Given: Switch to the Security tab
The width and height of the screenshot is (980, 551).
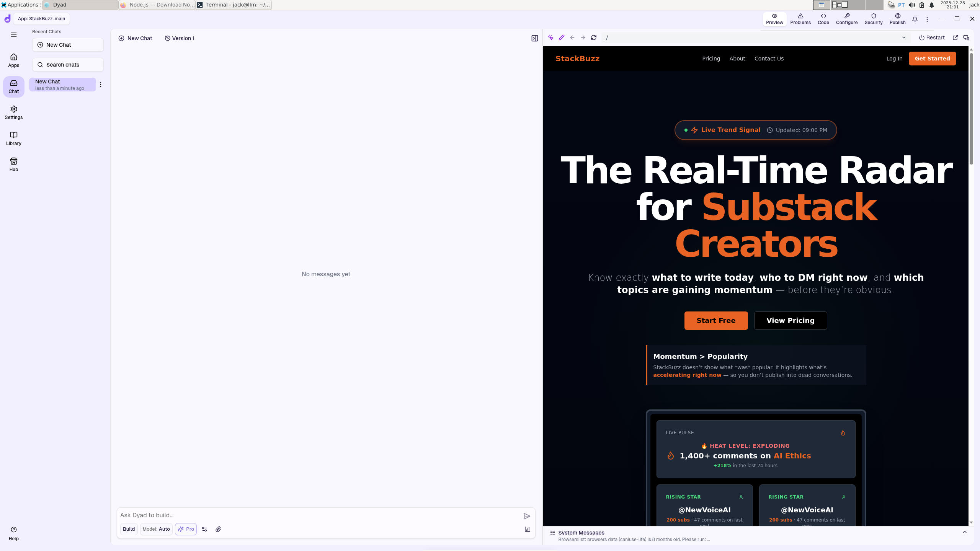Looking at the screenshot, I should tap(874, 19).
